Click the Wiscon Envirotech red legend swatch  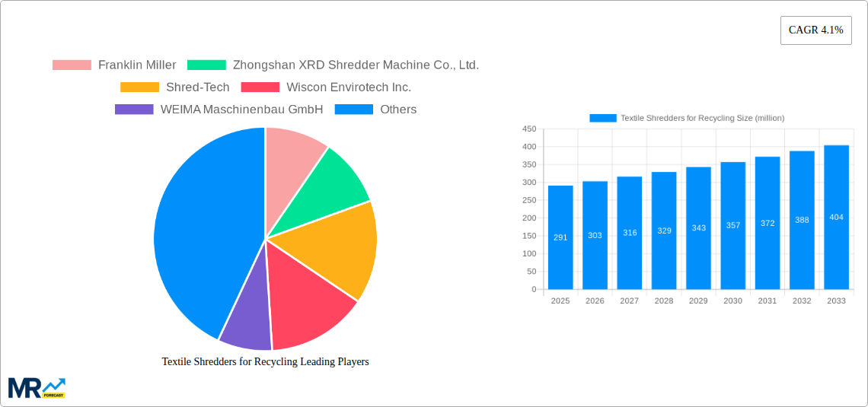pos(260,87)
